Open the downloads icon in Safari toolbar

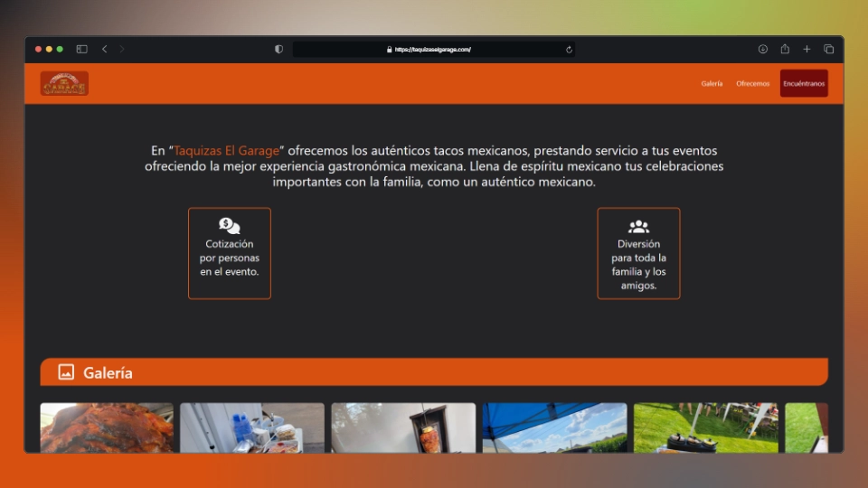tap(763, 49)
